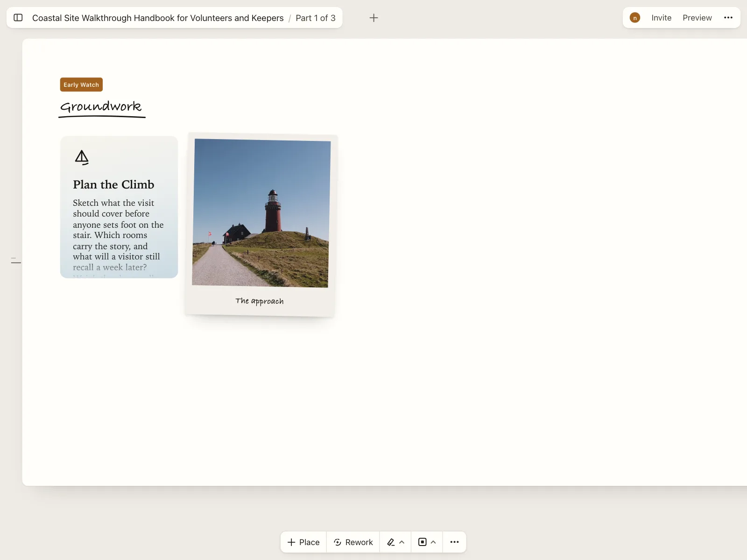Screen dimensions: 747x560
Task: Click the caption 'The approach'
Action: point(260,301)
